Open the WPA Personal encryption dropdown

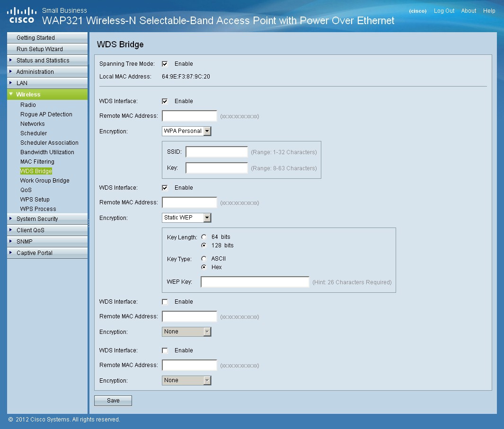[186, 131]
